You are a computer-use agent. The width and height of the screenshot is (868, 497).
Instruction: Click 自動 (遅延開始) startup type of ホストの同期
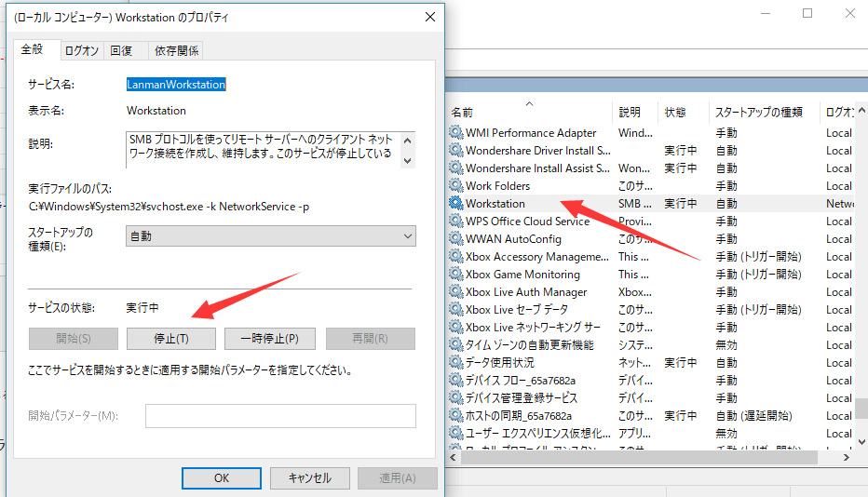(753, 416)
